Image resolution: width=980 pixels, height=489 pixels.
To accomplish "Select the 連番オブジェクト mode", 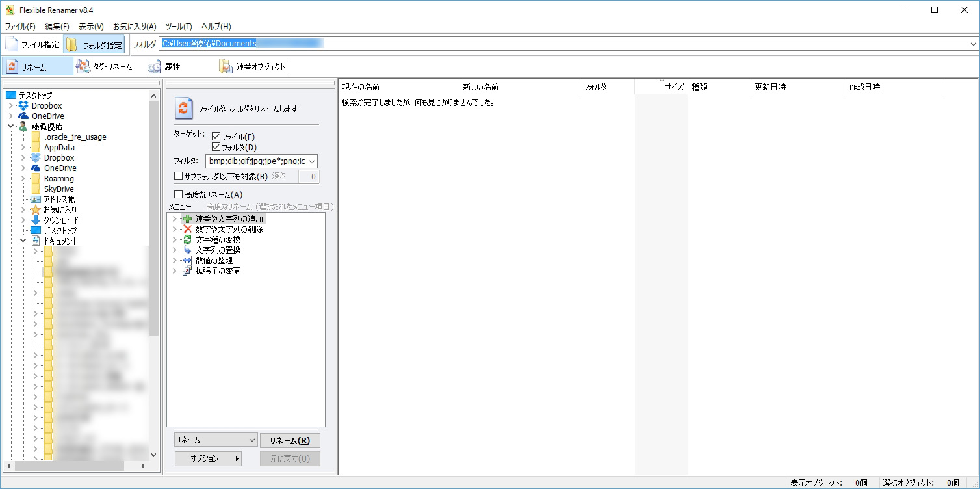I will pos(253,66).
